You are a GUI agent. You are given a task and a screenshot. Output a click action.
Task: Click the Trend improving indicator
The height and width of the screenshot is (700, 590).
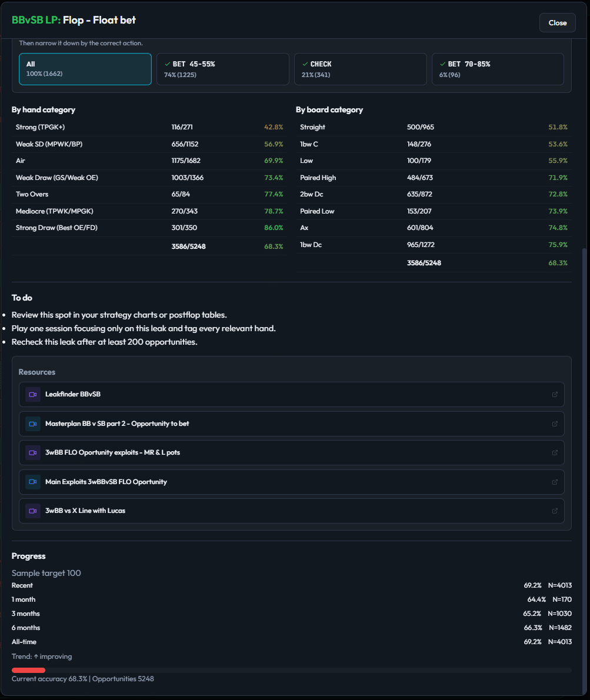[42, 656]
